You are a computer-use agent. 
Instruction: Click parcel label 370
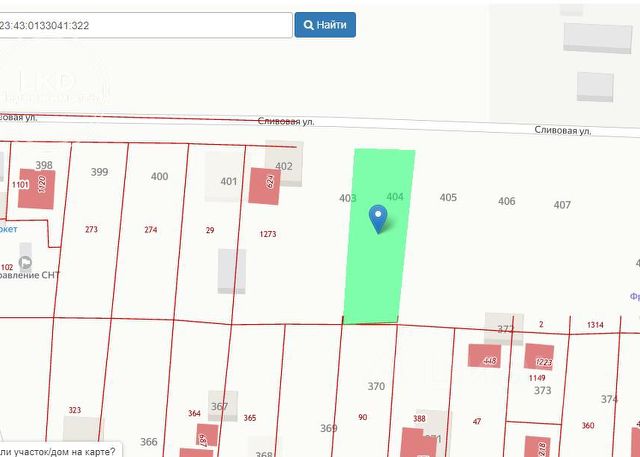[x=376, y=386]
